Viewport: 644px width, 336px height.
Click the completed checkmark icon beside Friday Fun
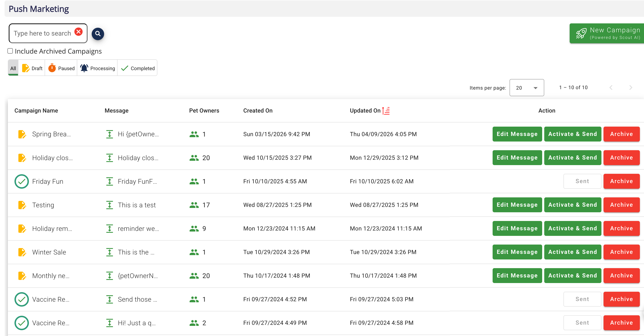[21, 181]
